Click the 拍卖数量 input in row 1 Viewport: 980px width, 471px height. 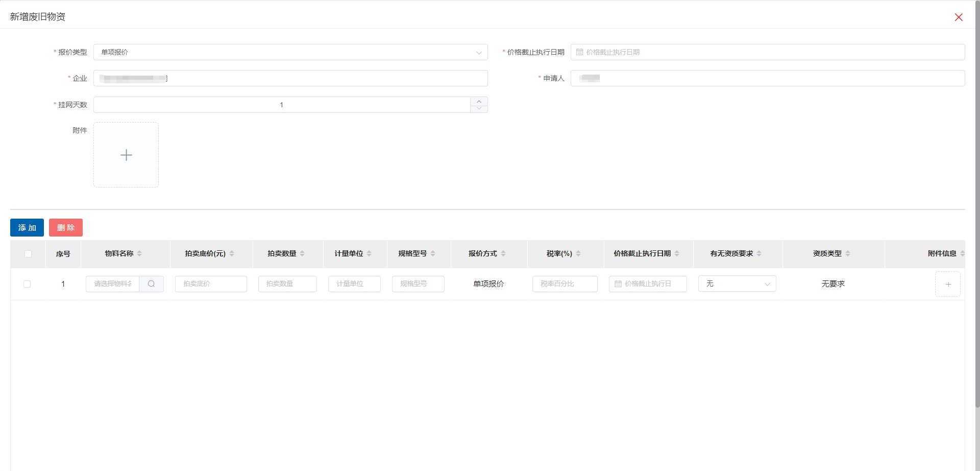tap(287, 284)
